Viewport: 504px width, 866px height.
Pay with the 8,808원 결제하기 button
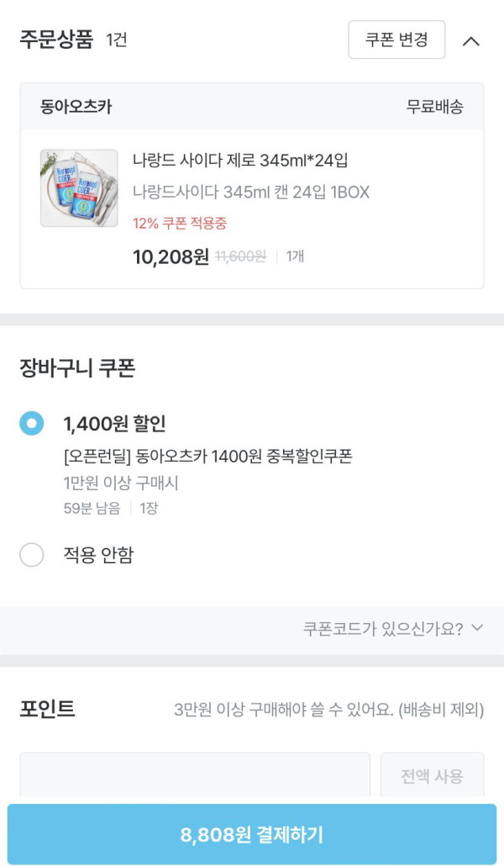tap(252, 835)
